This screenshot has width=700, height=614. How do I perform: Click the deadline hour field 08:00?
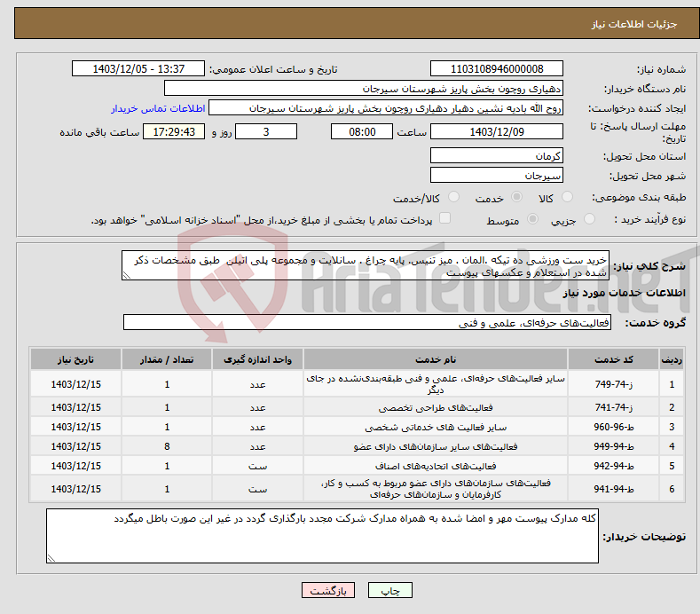pyautogui.click(x=362, y=131)
